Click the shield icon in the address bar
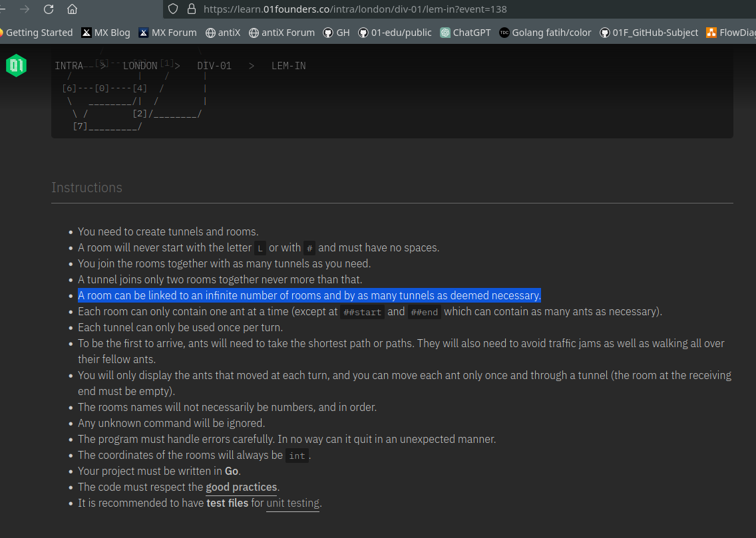The height and width of the screenshot is (538, 756). (172, 9)
